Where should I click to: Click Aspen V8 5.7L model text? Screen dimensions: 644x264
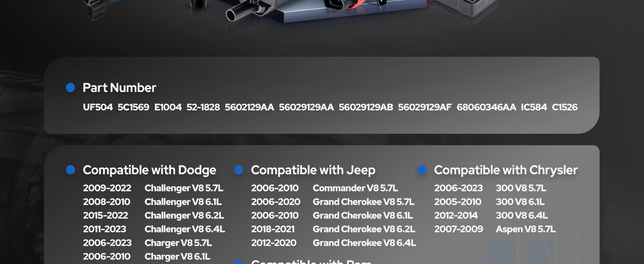click(526, 229)
